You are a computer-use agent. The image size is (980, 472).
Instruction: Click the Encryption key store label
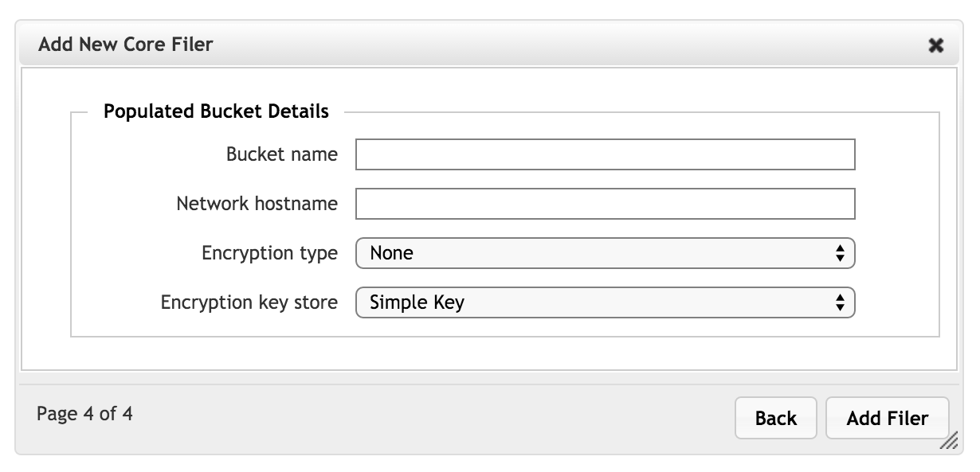pos(249,303)
